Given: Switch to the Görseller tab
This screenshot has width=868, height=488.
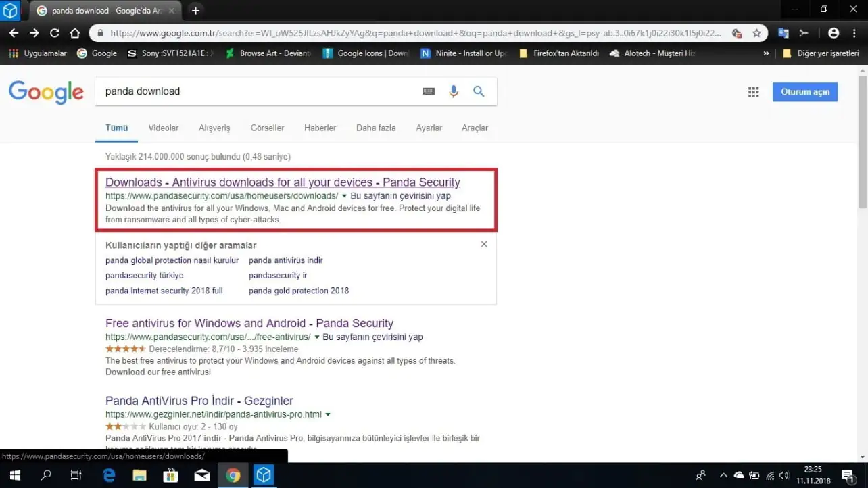Looking at the screenshot, I should [267, 128].
